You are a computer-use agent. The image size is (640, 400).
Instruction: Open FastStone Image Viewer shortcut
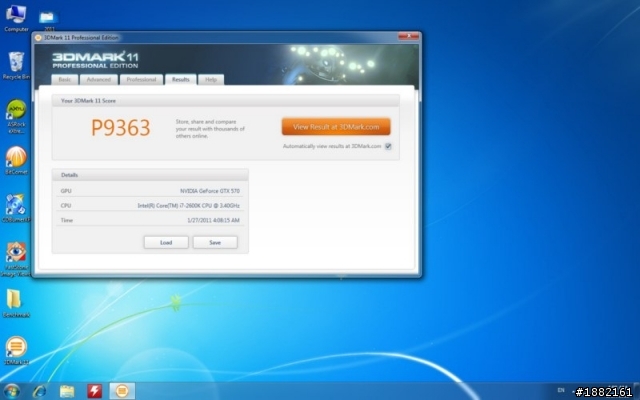(16, 259)
